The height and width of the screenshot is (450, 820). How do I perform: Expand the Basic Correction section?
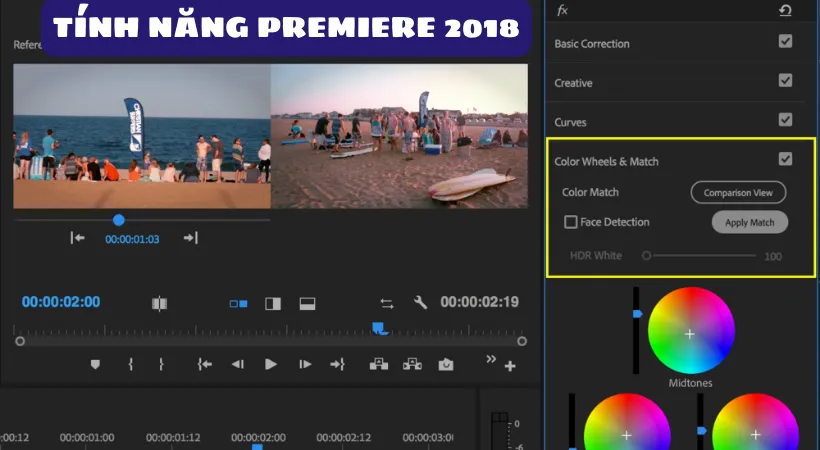click(x=591, y=44)
